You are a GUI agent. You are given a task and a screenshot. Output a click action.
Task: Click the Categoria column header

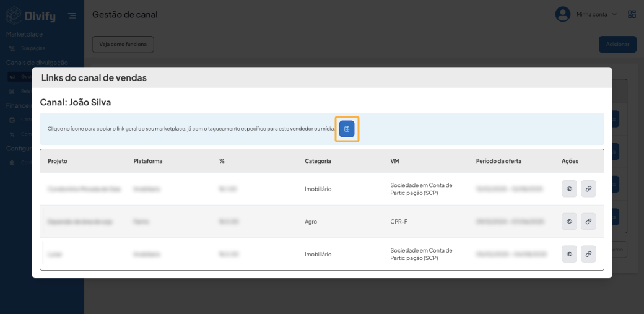point(318,161)
